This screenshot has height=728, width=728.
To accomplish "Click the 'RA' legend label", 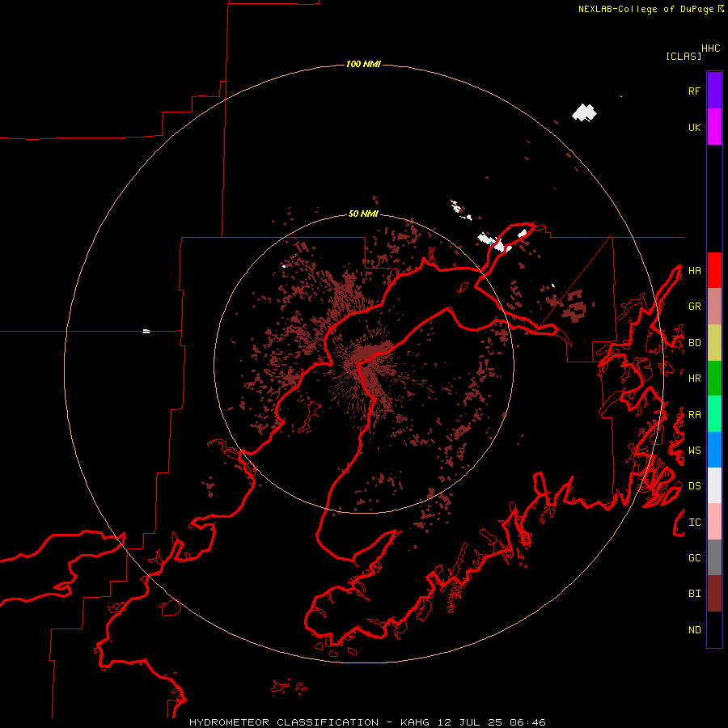I will pos(694,414).
